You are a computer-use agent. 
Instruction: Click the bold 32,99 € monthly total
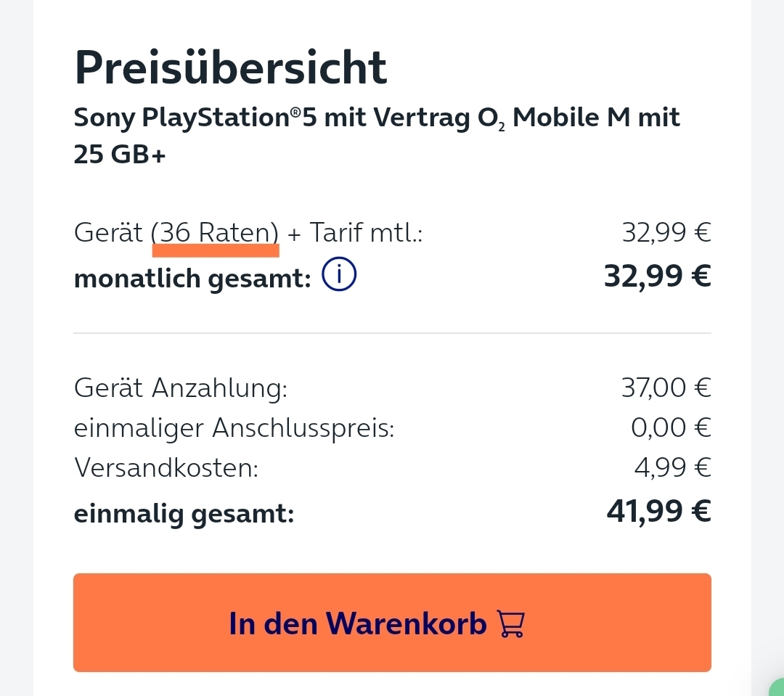pyautogui.click(x=658, y=276)
